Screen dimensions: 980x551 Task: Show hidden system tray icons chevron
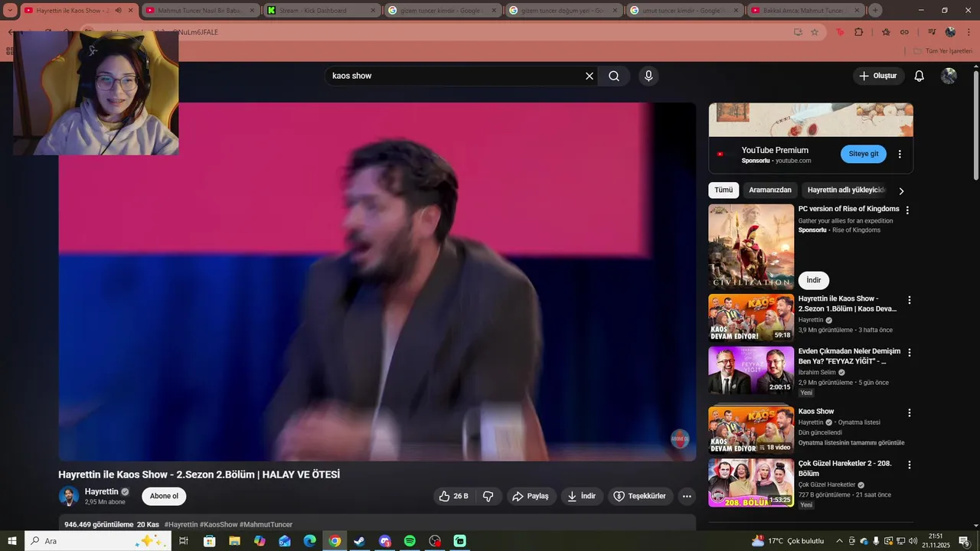click(839, 541)
